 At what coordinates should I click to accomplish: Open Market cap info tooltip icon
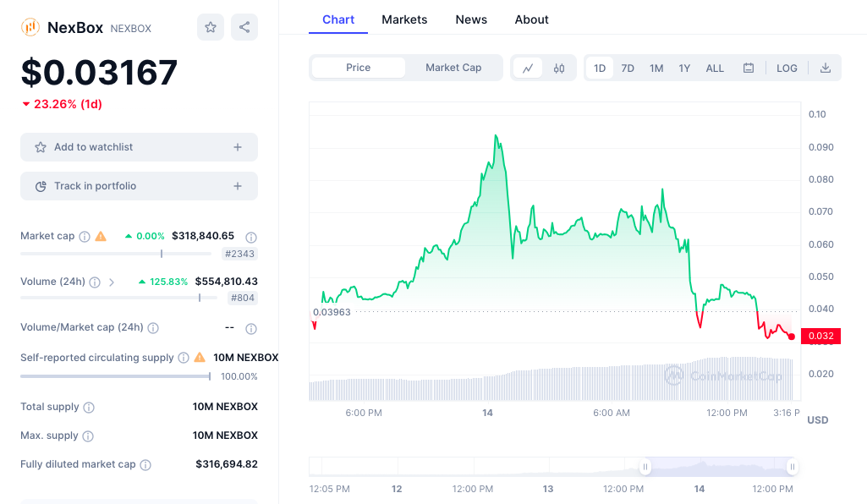pyautogui.click(x=85, y=237)
